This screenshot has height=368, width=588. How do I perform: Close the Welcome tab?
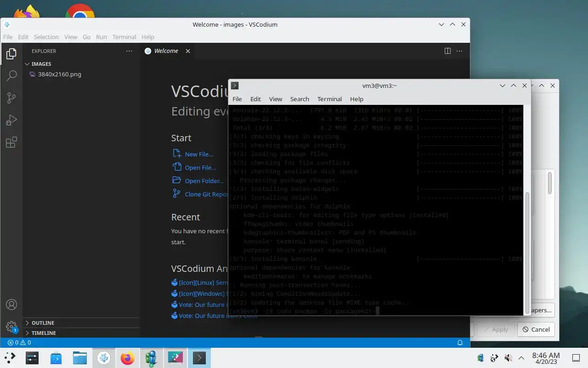pos(187,51)
